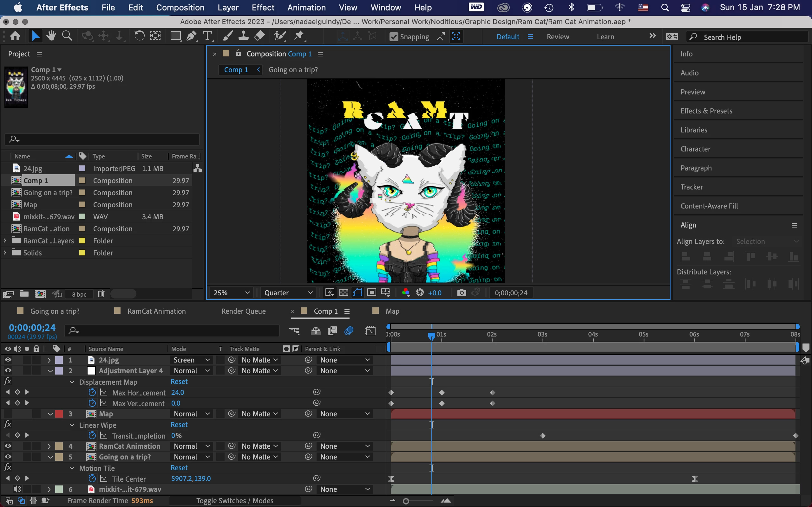
Task: Click the delete trash icon in Project panel
Action: 101,294
